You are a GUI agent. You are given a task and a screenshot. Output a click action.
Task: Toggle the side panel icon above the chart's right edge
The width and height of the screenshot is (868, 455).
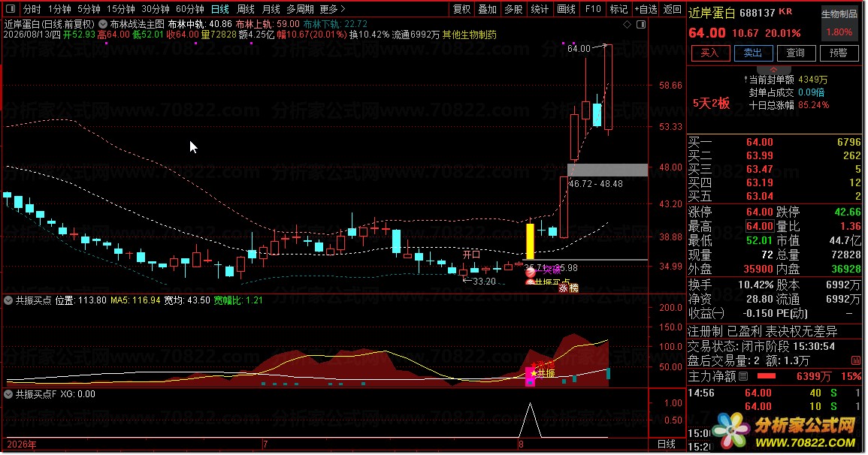tap(641, 24)
